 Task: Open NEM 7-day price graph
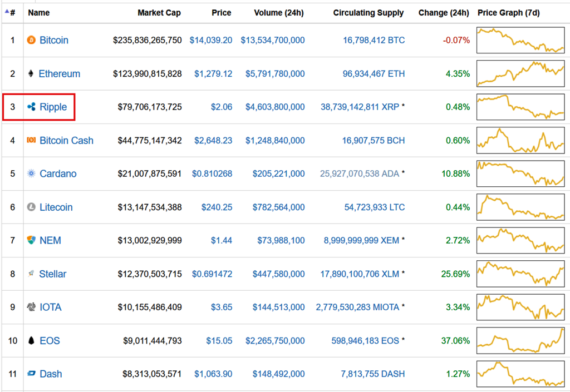point(520,241)
